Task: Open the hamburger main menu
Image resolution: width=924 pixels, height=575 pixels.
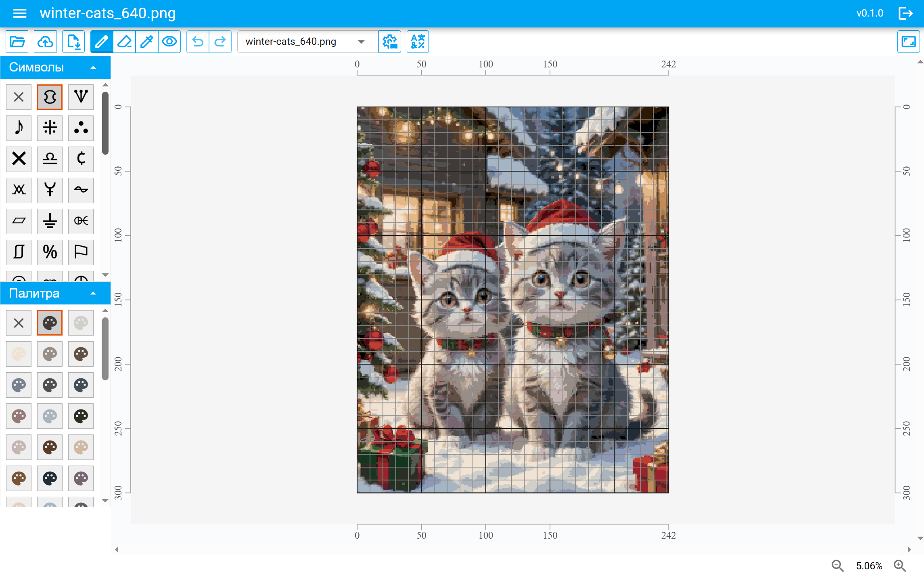Action: click(x=20, y=13)
